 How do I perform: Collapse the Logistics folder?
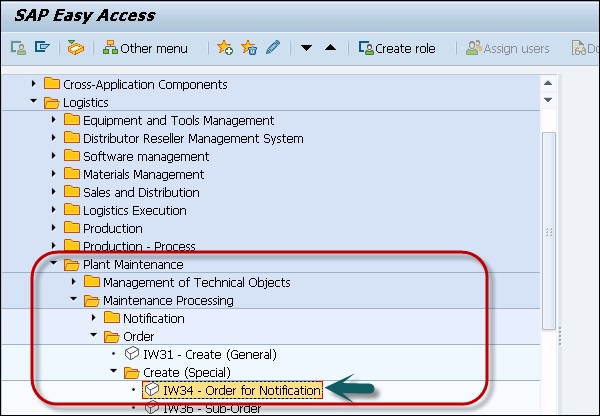(36, 103)
